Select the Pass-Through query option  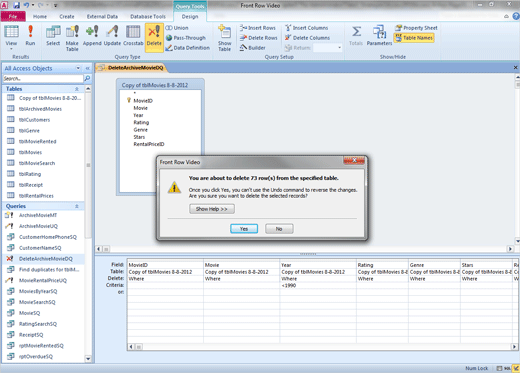186,38
